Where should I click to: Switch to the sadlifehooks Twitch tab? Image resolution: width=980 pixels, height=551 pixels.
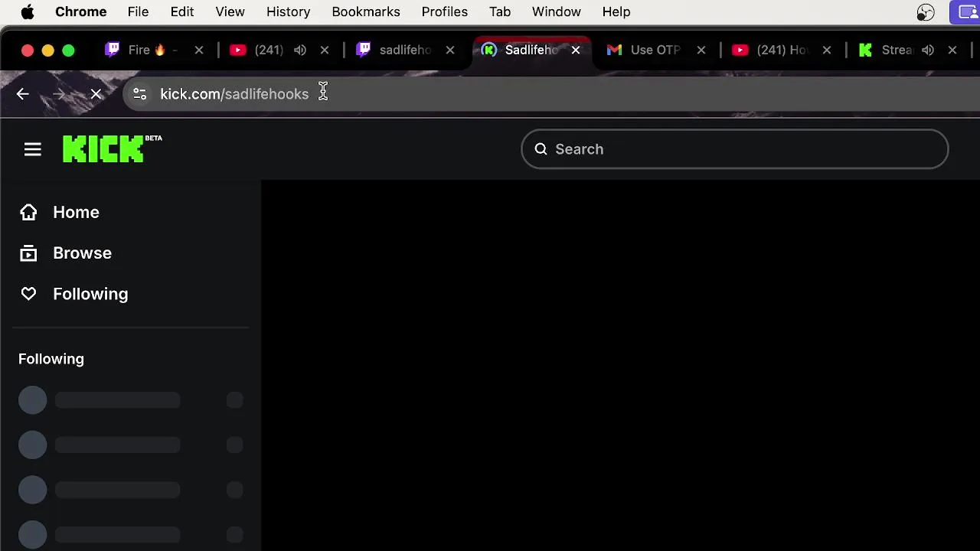[x=404, y=50]
